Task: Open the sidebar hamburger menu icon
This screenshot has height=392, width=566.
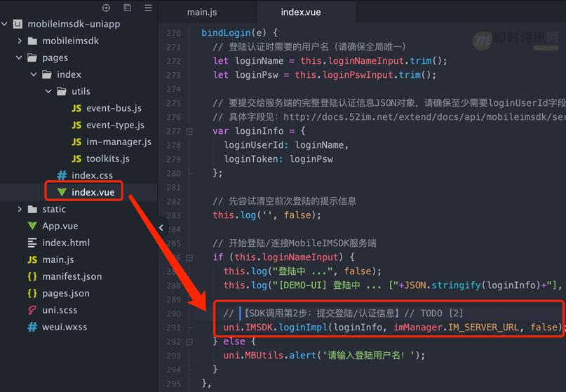Action: (x=148, y=8)
